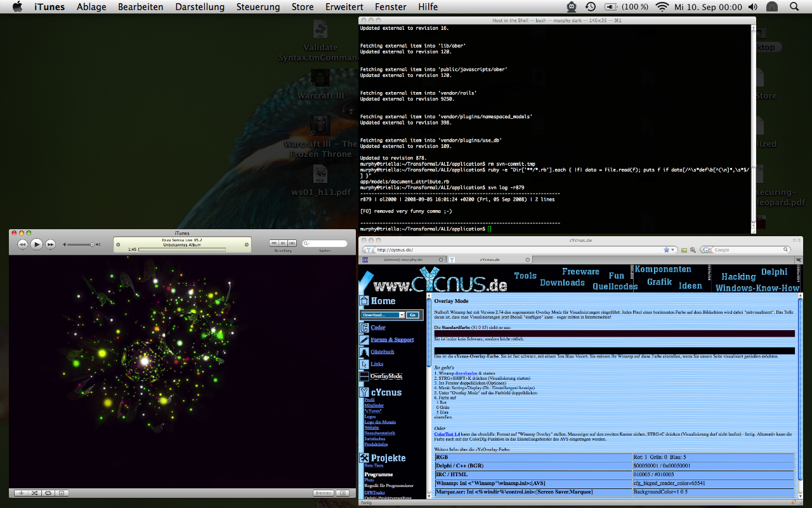Open the Gästebuch sidebar link
The image size is (812, 508).
click(x=383, y=351)
